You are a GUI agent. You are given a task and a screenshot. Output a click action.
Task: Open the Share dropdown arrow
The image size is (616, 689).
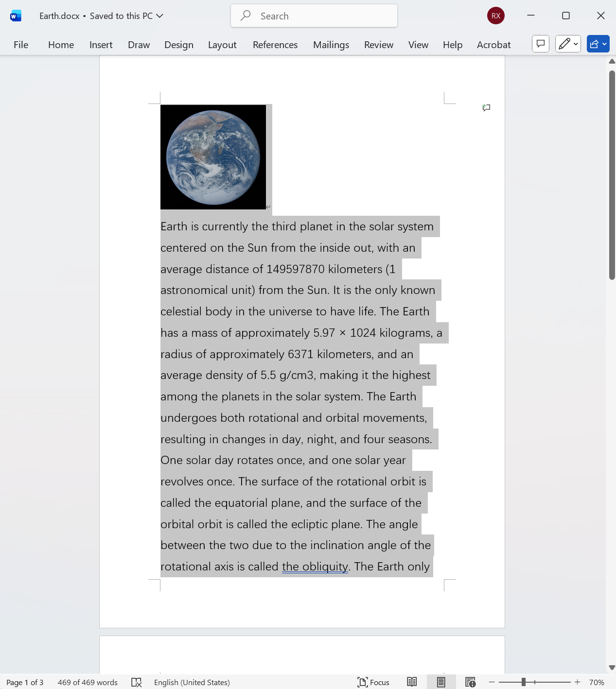click(x=604, y=44)
